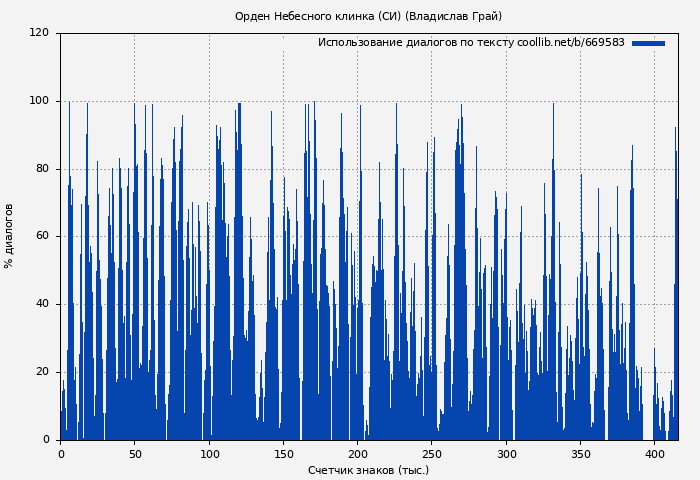Click the y-axis tick label 60
Viewport: 700px width, 480px height.
coord(42,236)
